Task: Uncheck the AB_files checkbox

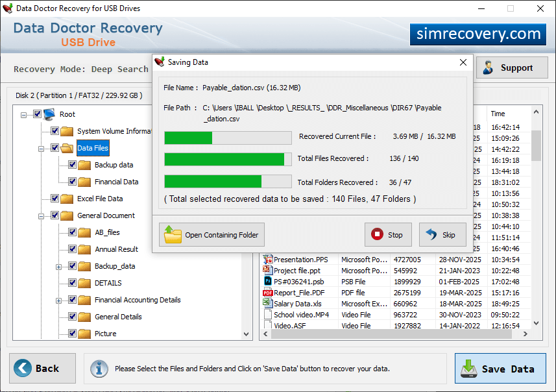Action: [x=72, y=232]
